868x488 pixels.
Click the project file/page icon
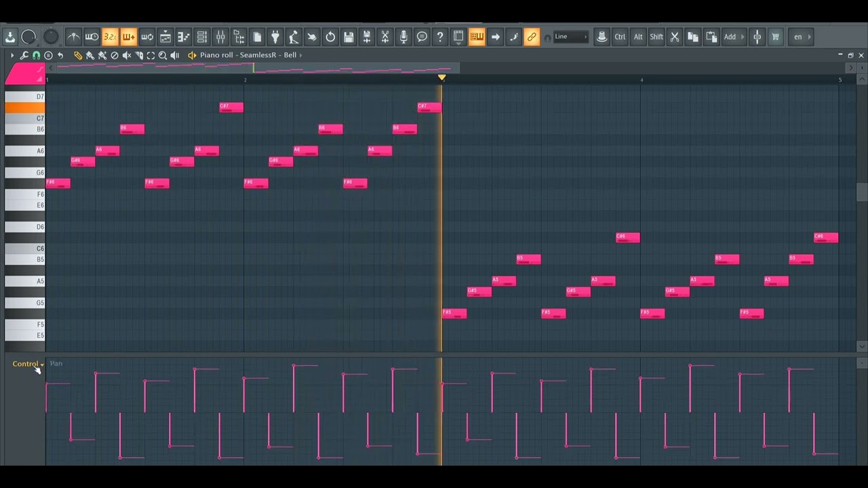(x=257, y=37)
